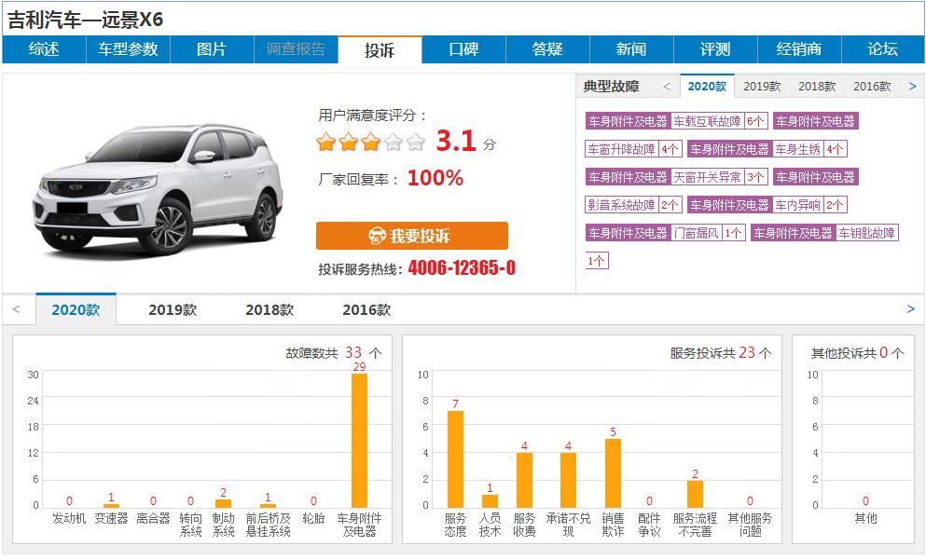Viewport: 926px width, 560px height.
Task: Select the 2019款 chart tab
Action: (x=173, y=309)
